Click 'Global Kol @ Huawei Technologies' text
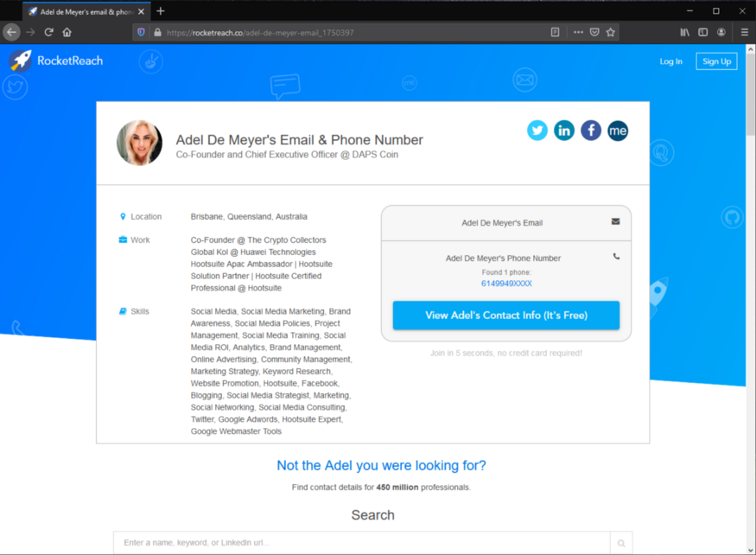Image resolution: width=756 pixels, height=555 pixels. [x=253, y=252]
